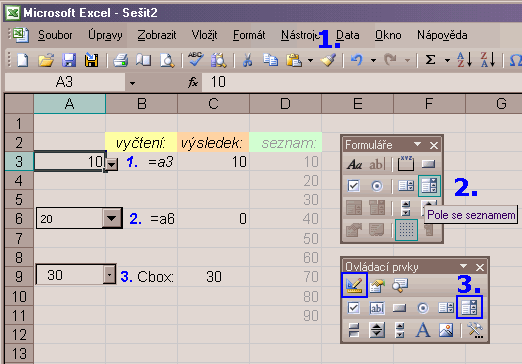Select the highlighted Combo box tool in Formuláře

pyautogui.click(x=429, y=186)
